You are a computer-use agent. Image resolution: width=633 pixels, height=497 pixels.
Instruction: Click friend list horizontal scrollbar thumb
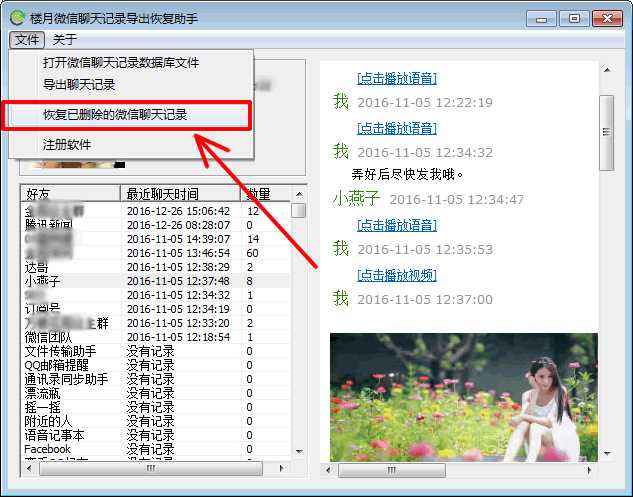[151, 469]
